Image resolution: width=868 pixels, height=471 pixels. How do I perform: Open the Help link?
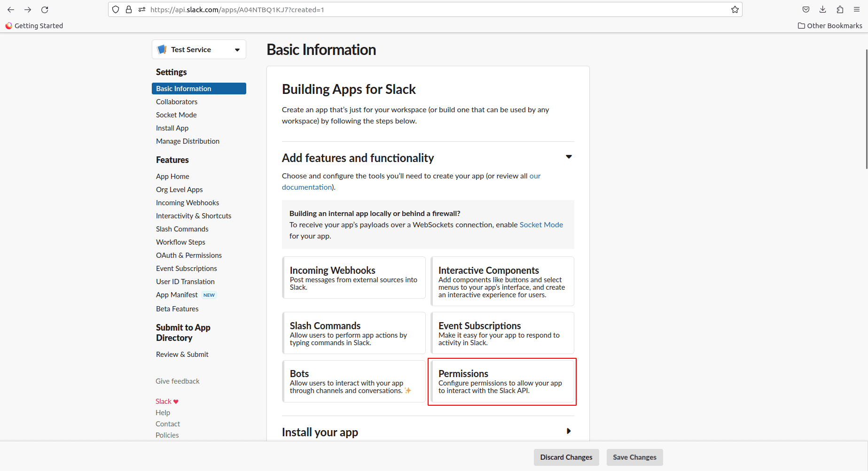pos(163,413)
